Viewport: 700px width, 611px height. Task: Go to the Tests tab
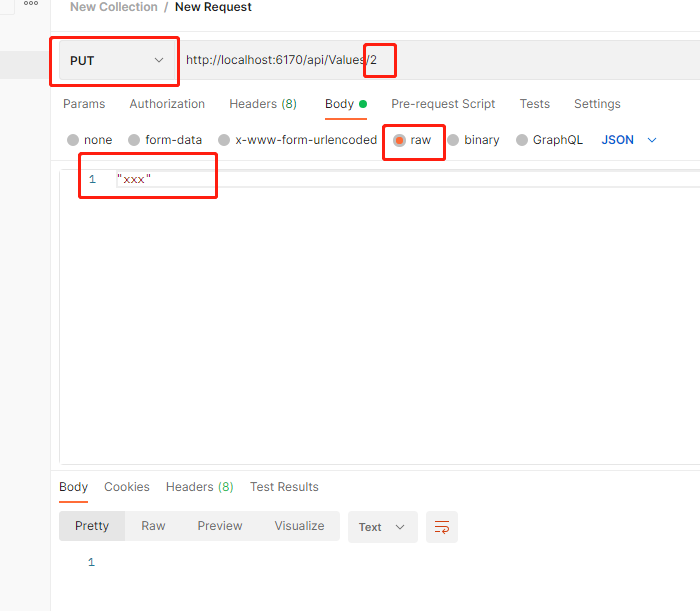click(534, 104)
